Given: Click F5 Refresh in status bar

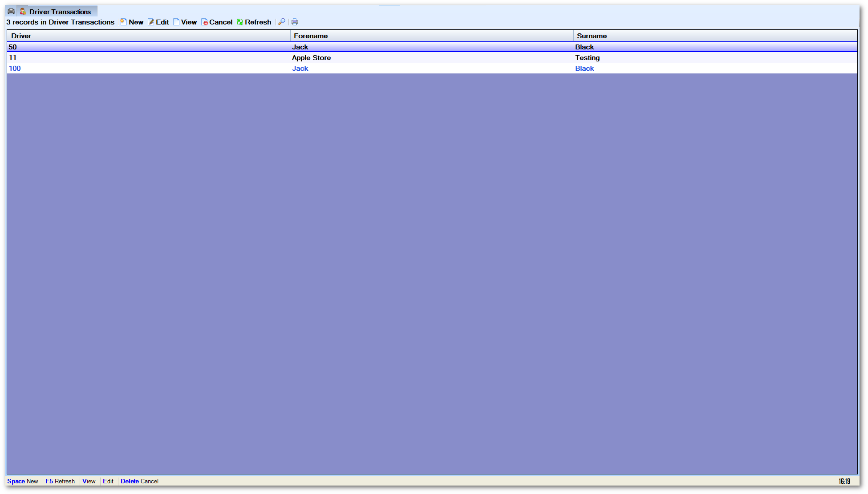Looking at the screenshot, I should click(60, 481).
